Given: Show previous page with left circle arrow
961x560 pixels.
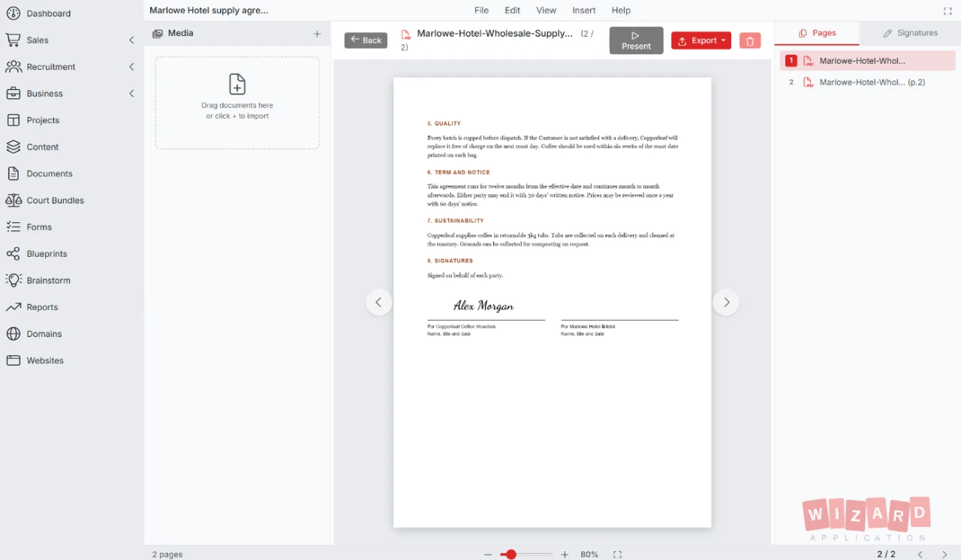Looking at the screenshot, I should click(x=379, y=303).
